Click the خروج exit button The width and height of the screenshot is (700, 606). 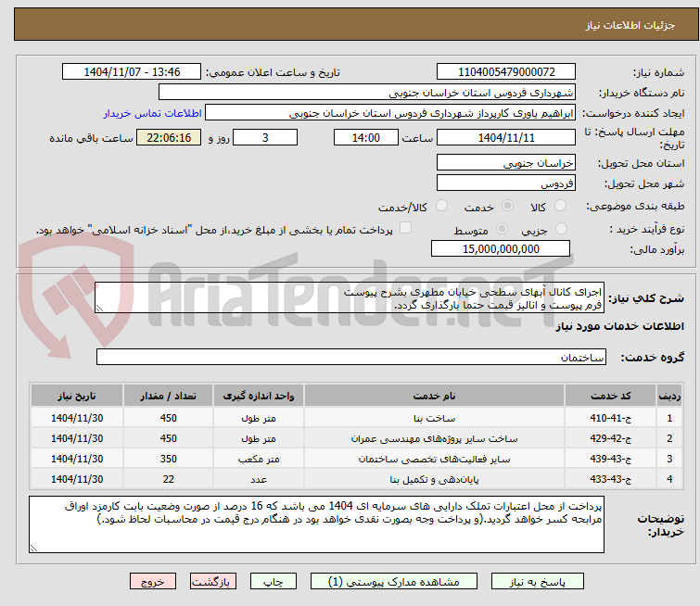pyautogui.click(x=153, y=582)
